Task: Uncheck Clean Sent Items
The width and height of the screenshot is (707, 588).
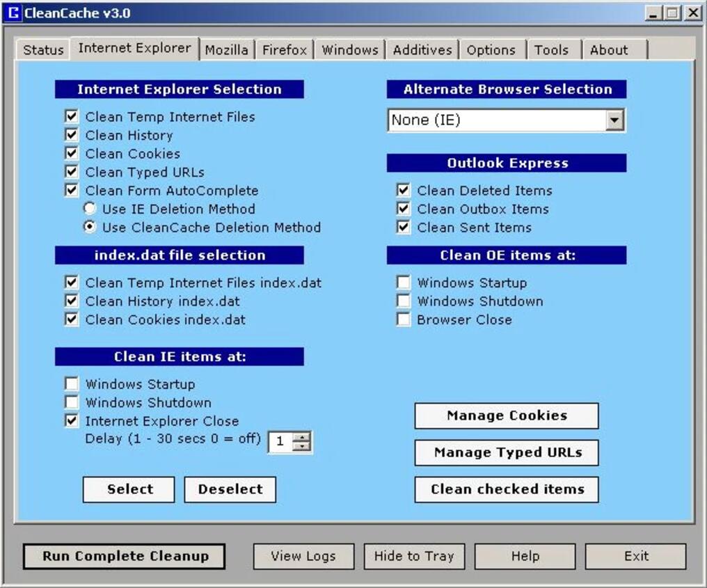Action: coord(403,228)
